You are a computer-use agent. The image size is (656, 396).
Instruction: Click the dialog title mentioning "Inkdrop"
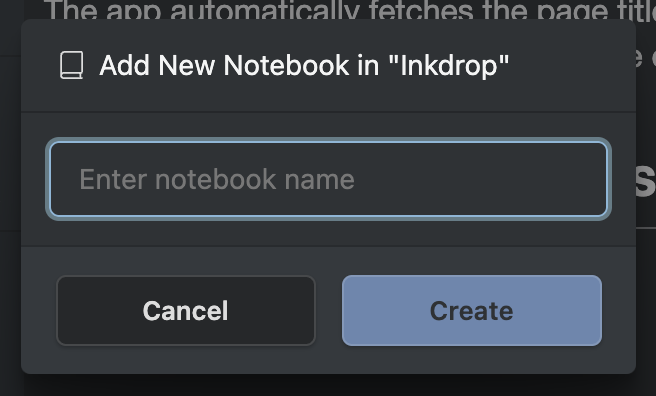[304, 66]
